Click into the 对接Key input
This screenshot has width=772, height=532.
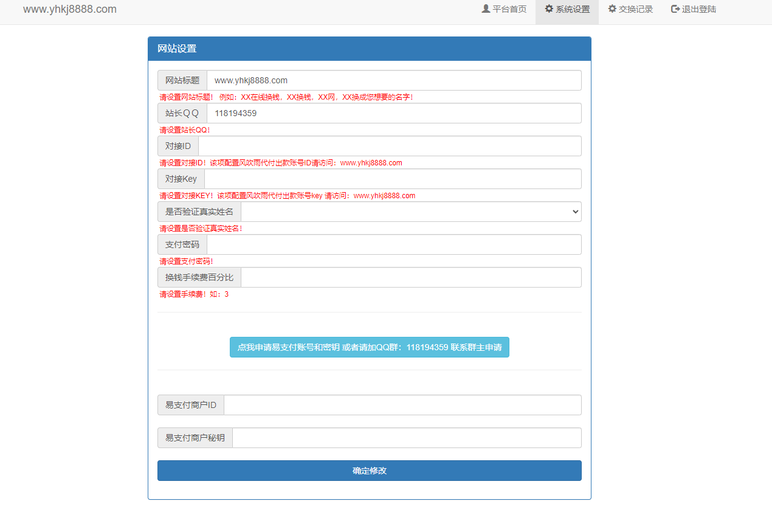tap(393, 179)
